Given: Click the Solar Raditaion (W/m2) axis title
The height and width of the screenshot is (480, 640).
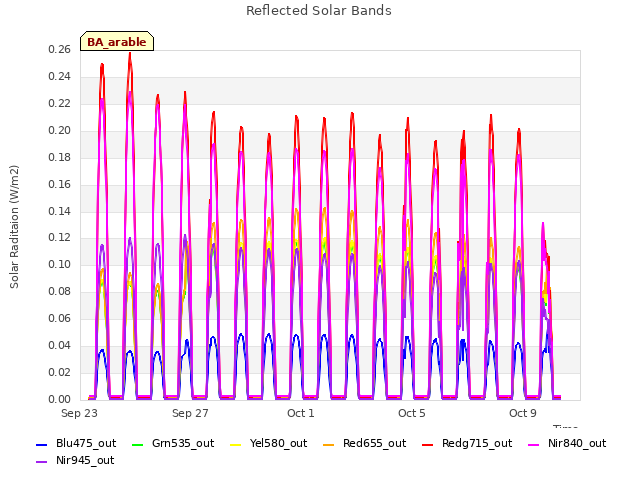Looking at the screenshot, I should pos(14,227).
